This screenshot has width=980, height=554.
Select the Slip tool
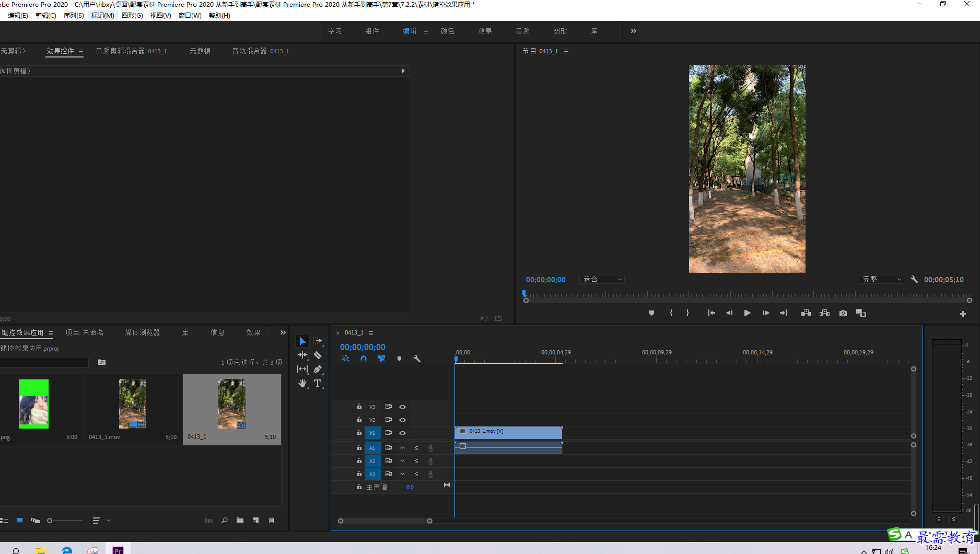coord(302,369)
